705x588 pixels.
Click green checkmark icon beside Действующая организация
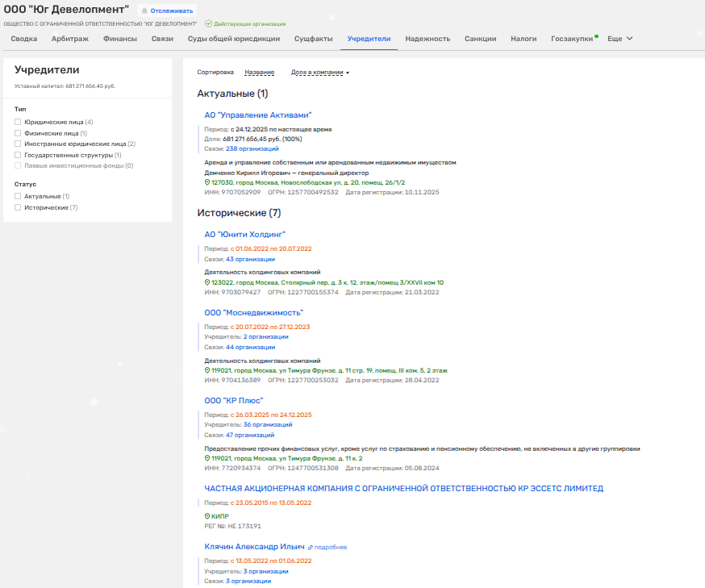tap(208, 24)
